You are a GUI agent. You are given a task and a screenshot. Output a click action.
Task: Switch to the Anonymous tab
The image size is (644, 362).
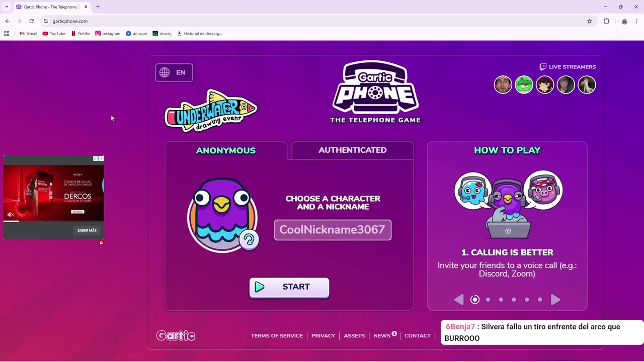[226, 150]
